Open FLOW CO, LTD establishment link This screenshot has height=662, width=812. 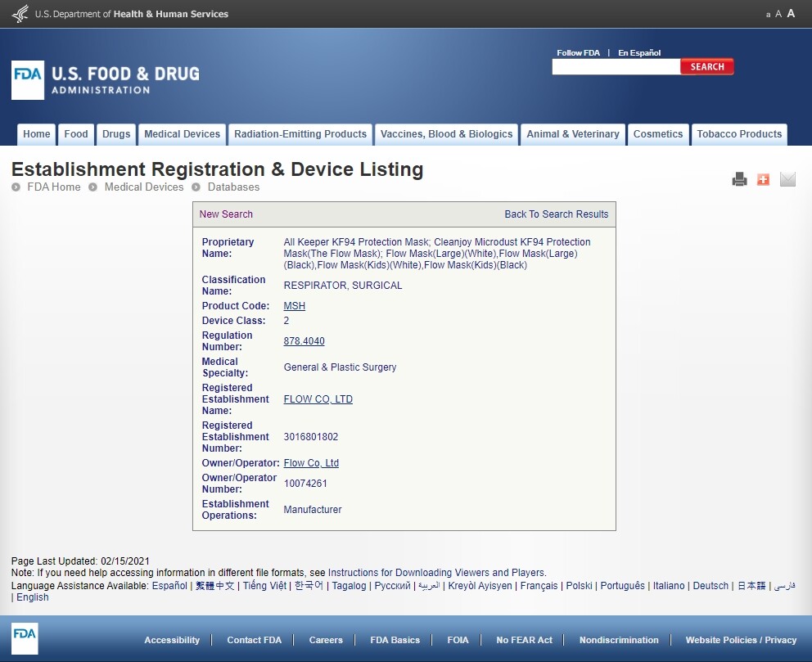click(318, 399)
